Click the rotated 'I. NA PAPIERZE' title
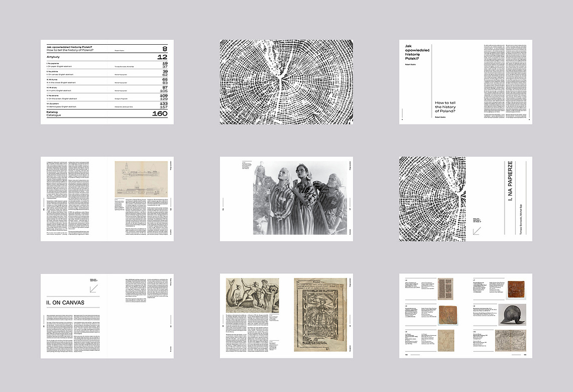The height and width of the screenshot is (392, 573). tap(510, 180)
